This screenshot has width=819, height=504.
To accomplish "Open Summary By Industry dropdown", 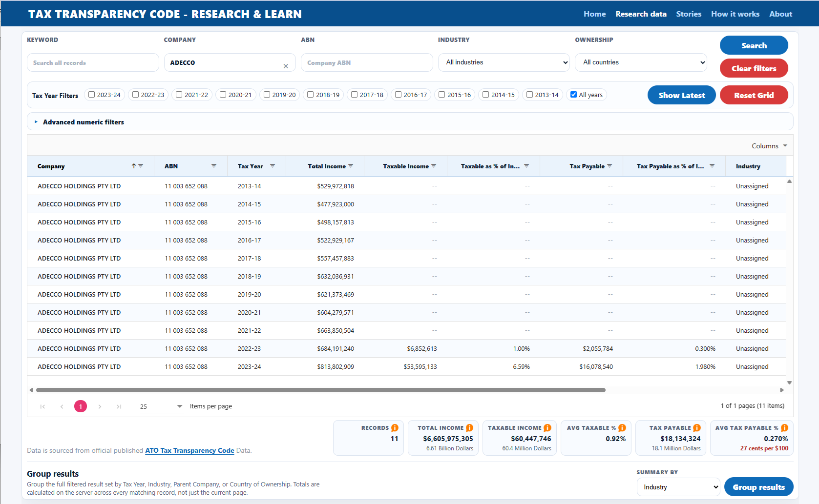I will [678, 487].
